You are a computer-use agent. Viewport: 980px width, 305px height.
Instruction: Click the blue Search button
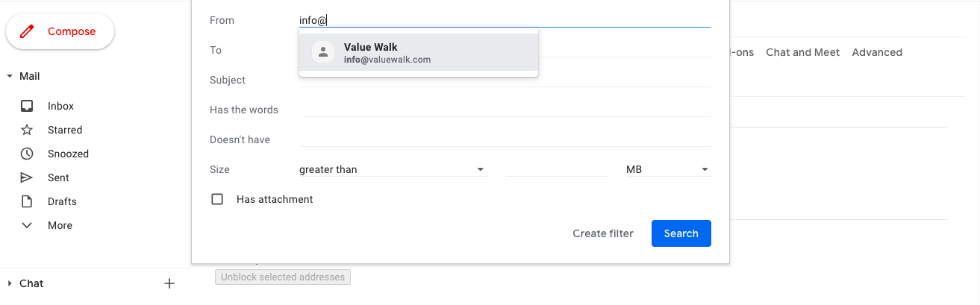[x=681, y=233]
